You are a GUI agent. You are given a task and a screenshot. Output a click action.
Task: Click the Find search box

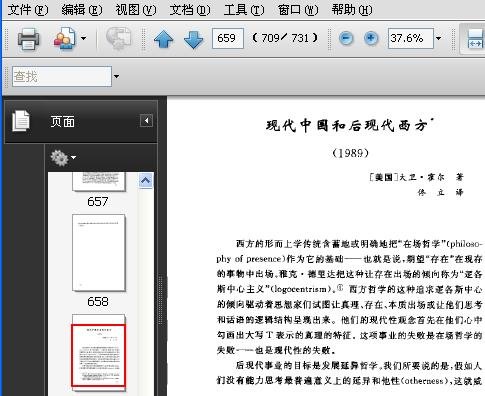point(62,77)
